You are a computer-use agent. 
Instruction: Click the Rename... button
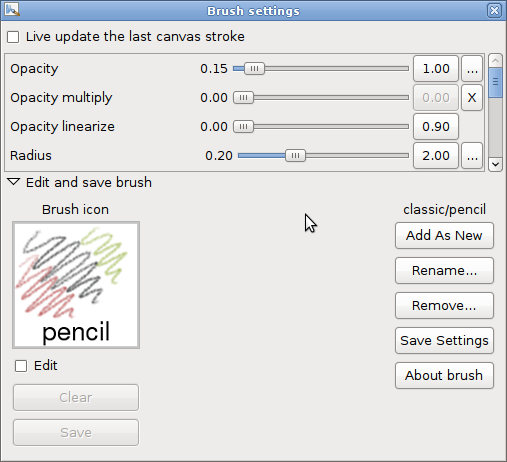pyautogui.click(x=444, y=271)
